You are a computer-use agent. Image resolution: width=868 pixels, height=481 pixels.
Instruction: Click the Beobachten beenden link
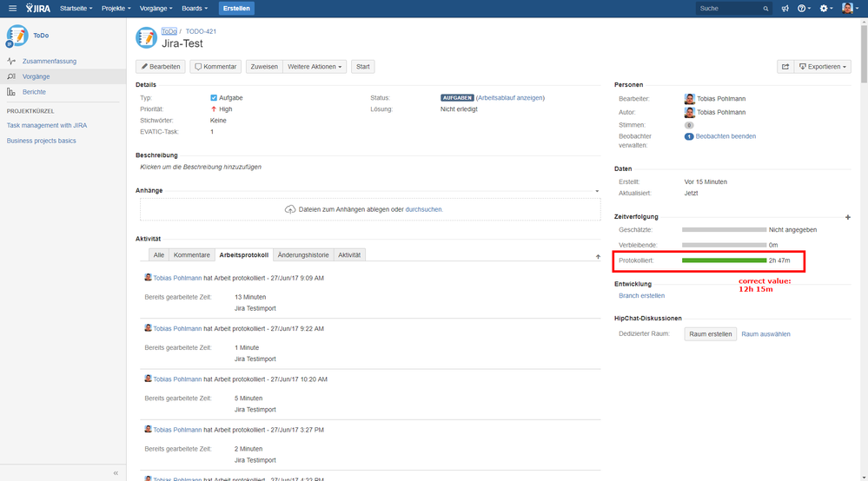point(726,136)
